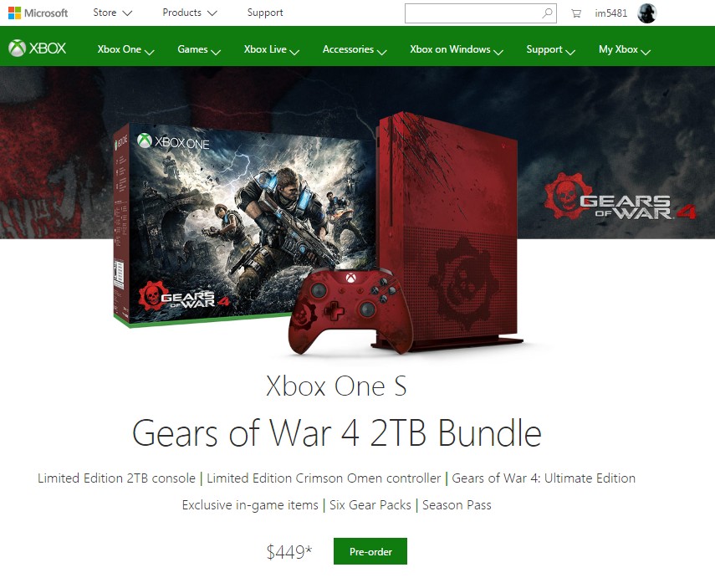Click the im5481 account name
Viewport: 715px width, 588px height.
[611, 13]
